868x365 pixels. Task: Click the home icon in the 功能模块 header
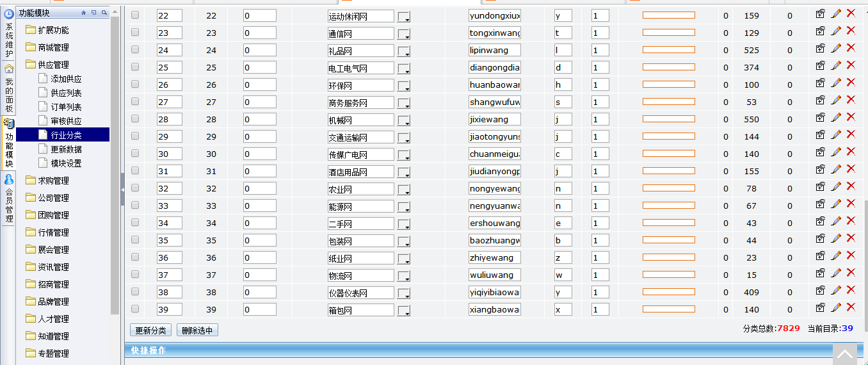click(x=84, y=13)
